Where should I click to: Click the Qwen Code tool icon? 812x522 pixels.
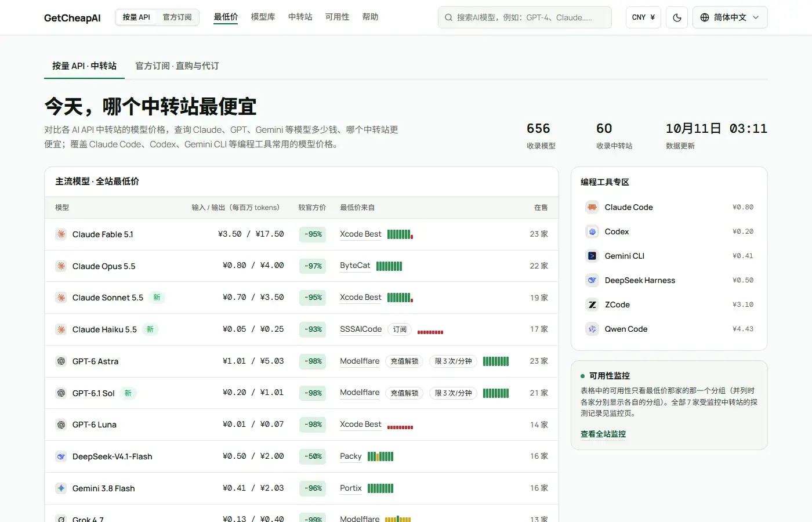coord(592,329)
